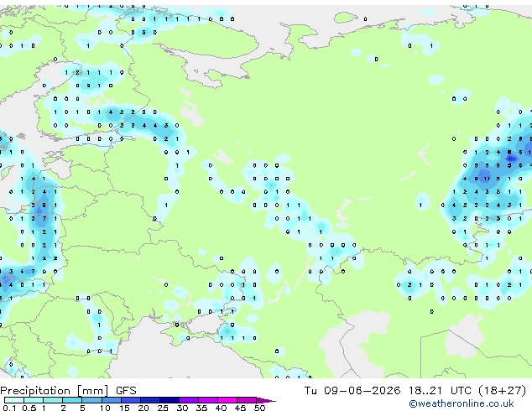532x411 pixels.
Task: Click the '0.5' legend label
Action: (x=29, y=408)
